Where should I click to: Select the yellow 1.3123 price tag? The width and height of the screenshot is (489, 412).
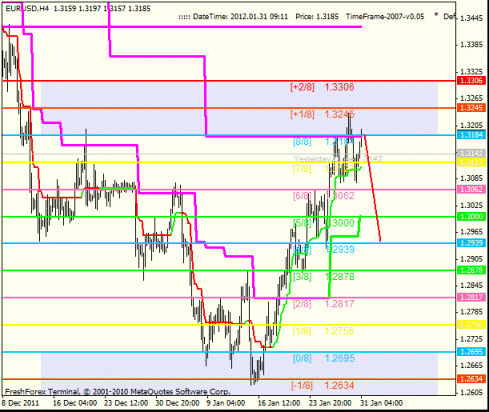[x=471, y=162]
